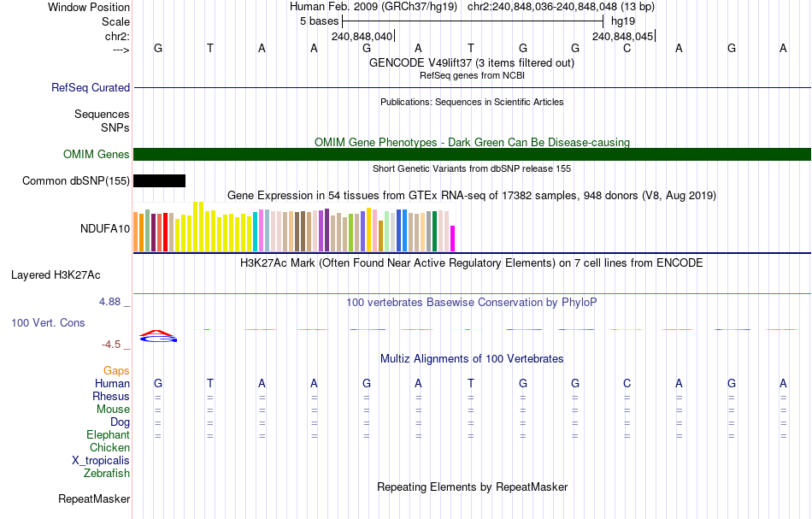Image resolution: width=812 pixels, height=519 pixels.
Task: Select the Zebrafish species row label
Action: pyautogui.click(x=107, y=473)
